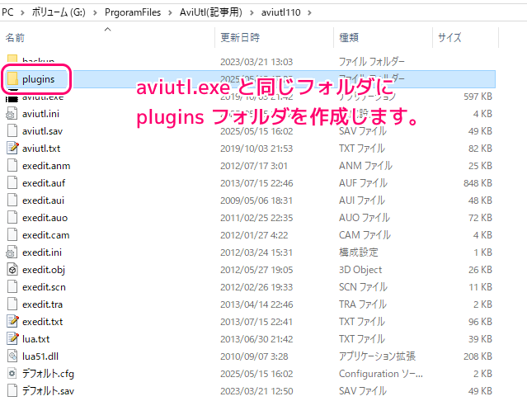Click the 2010/09/07 3:28 date cell
Viewport: 527px width, 420px height.
pos(254,356)
